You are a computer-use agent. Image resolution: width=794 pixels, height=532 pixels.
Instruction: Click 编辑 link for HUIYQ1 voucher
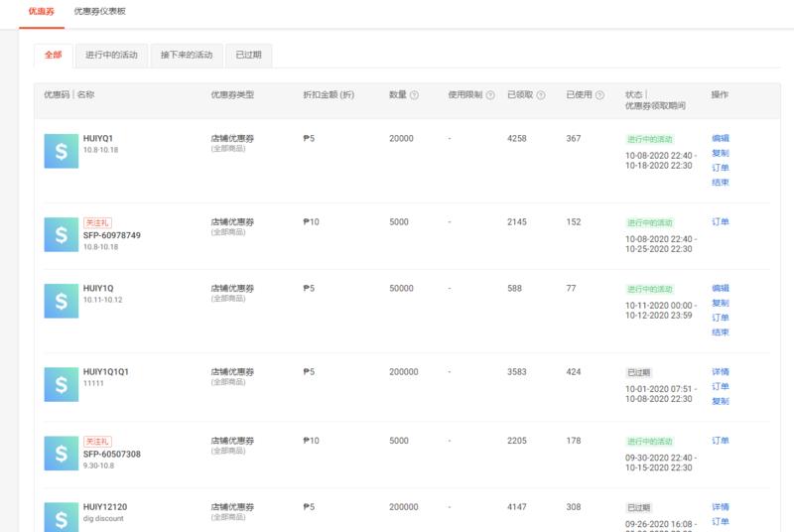coord(720,138)
